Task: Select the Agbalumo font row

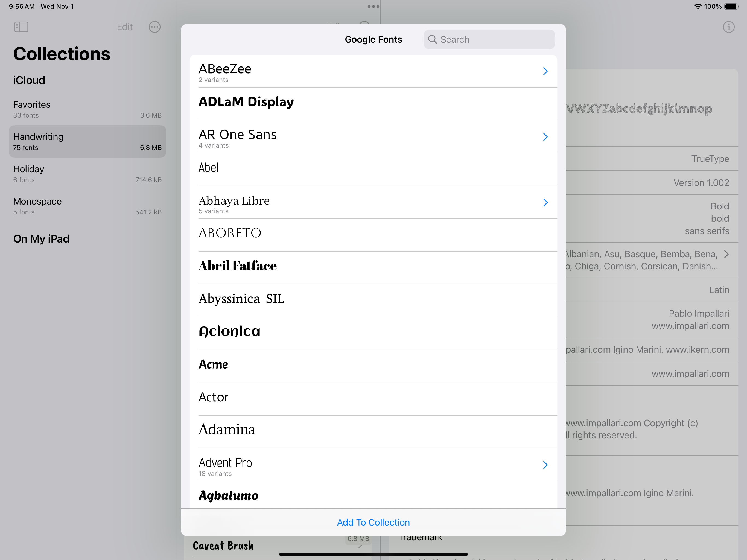Action: click(373, 495)
